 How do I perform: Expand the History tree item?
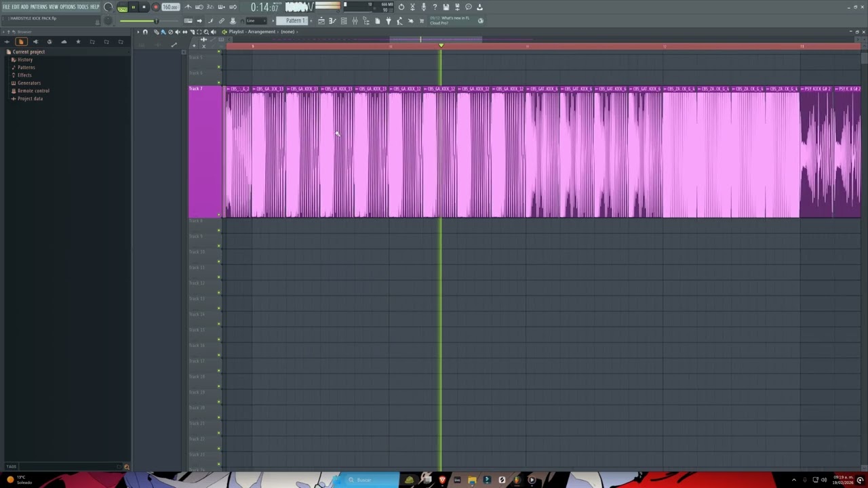(25, 60)
